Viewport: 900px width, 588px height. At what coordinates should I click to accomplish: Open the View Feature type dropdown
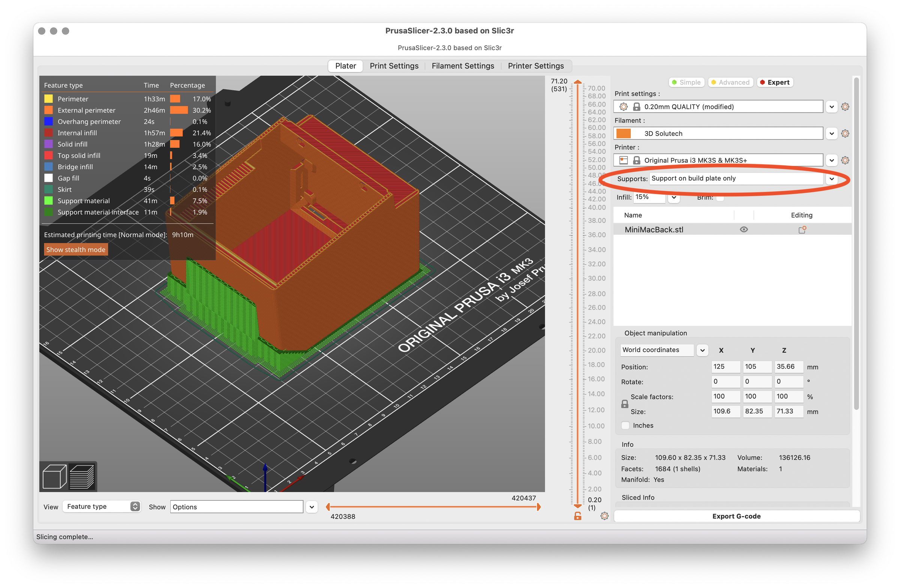(101, 506)
